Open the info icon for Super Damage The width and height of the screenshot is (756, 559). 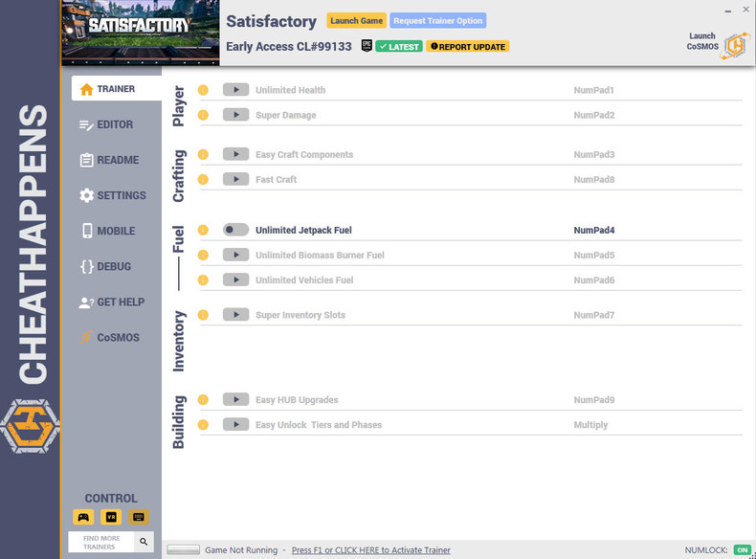(x=203, y=115)
